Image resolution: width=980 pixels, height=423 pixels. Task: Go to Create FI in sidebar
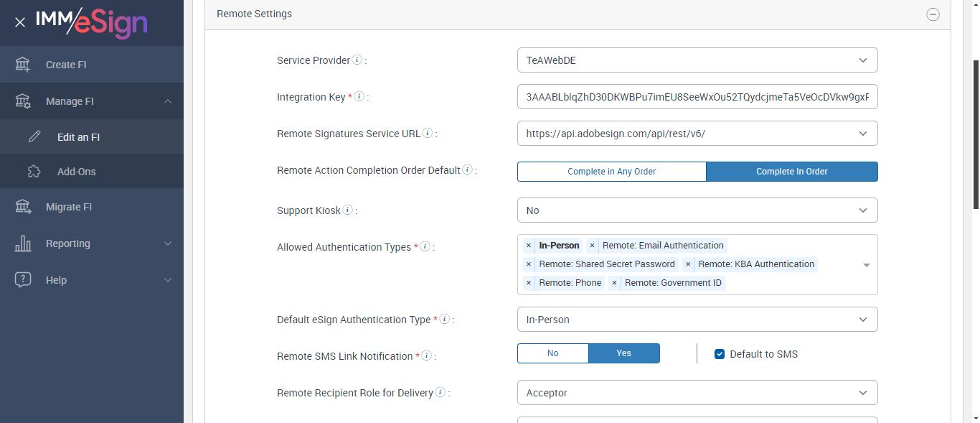tap(66, 65)
